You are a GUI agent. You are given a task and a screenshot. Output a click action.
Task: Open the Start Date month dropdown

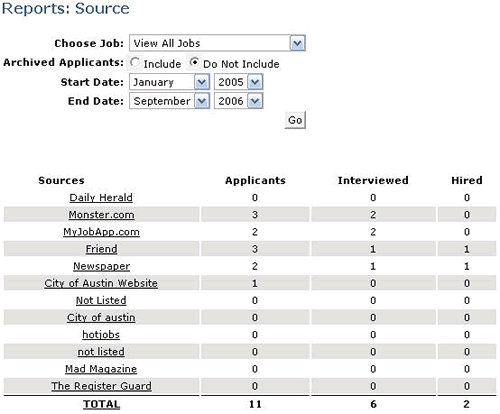click(x=169, y=82)
